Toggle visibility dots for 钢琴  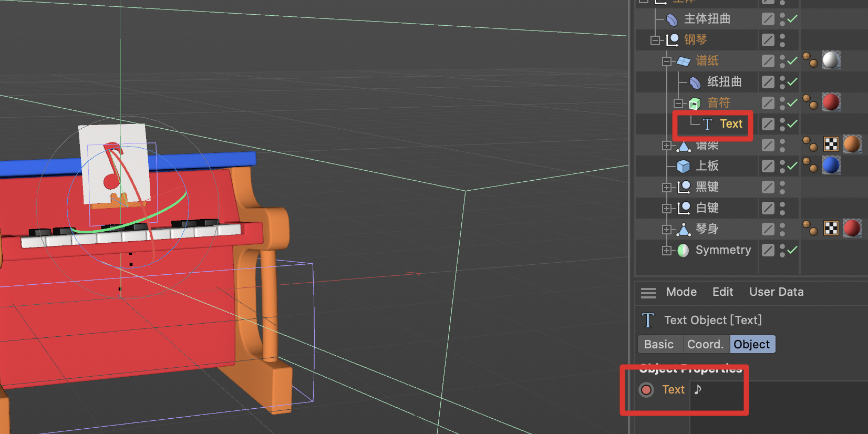tap(782, 40)
